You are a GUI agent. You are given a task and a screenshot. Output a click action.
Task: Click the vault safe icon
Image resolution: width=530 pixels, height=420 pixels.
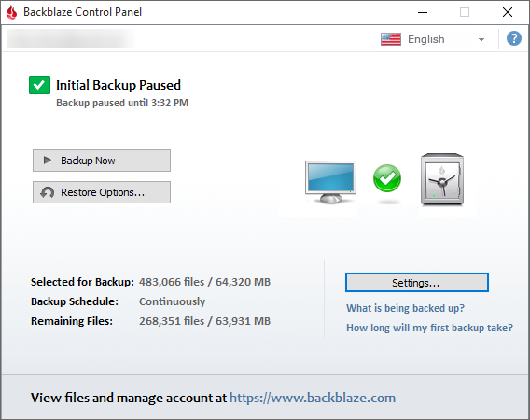pos(442,179)
